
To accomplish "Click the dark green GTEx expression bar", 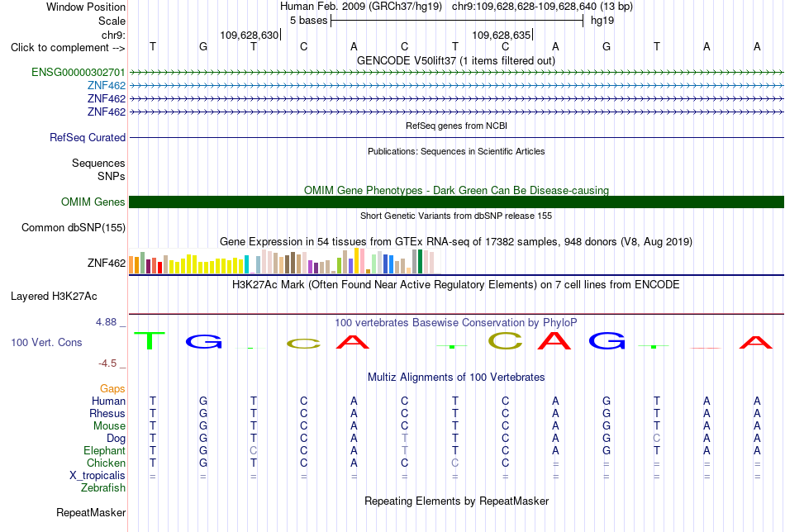I will pyautogui.click(x=420, y=261).
